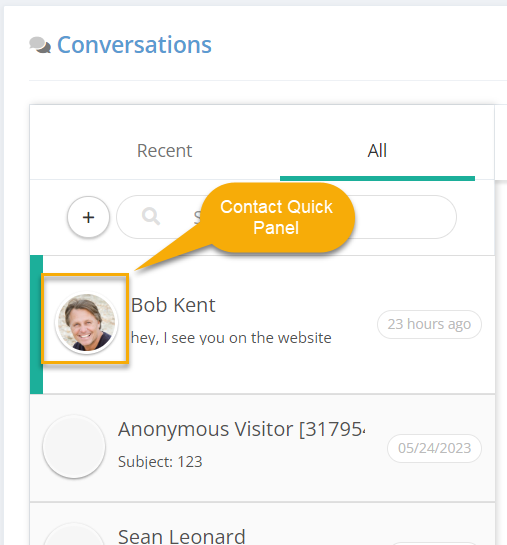Open the Bob Kent conversation name

173,305
